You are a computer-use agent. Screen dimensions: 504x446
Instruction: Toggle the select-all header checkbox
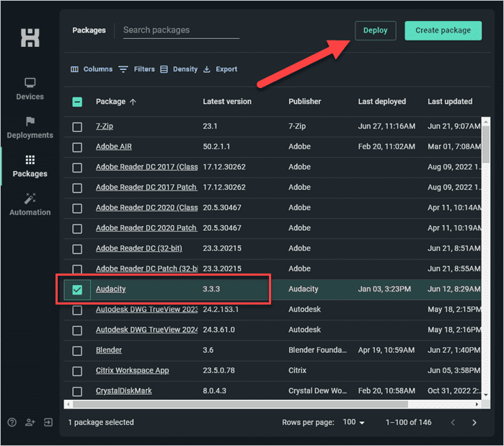[x=77, y=102]
